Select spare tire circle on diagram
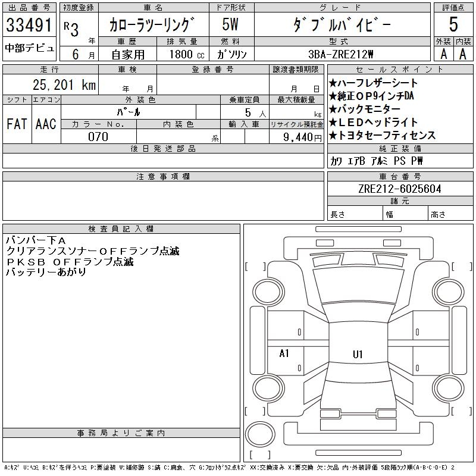Screen dimensions: 476x476 pos(260,434)
